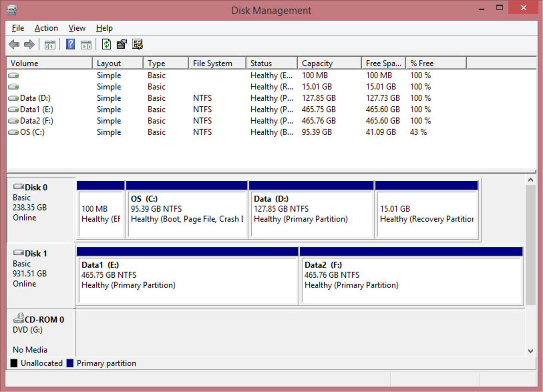Click the disk settings wizard toolbar icon
Screen dimensions: 543x392
(x=137, y=44)
